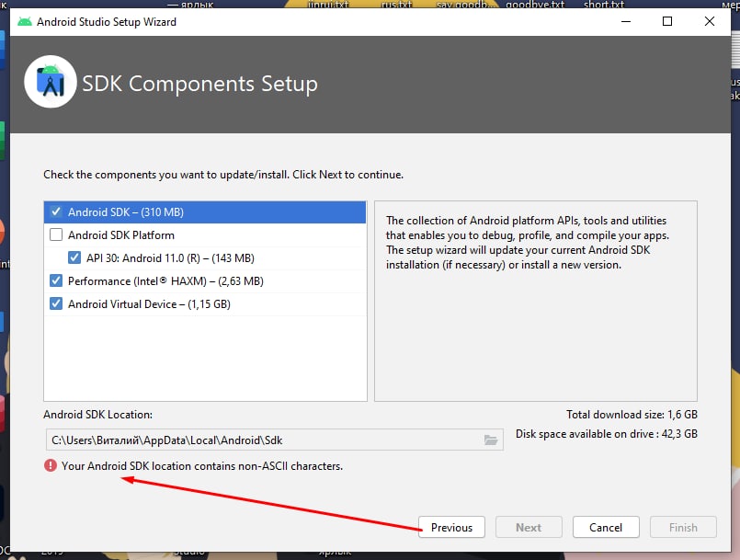Click inside the Android SDK Location path field
The height and width of the screenshot is (560, 740).
(x=274, y=440)
